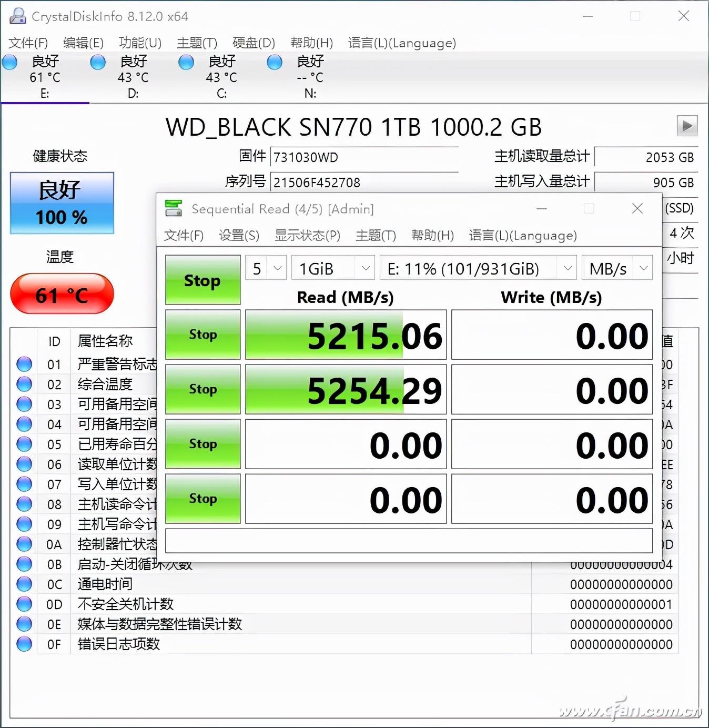The image size is (709, 728).
Task: Open 编辑(E) menu in CrystalDiskInfo
Action: [83, 43]
